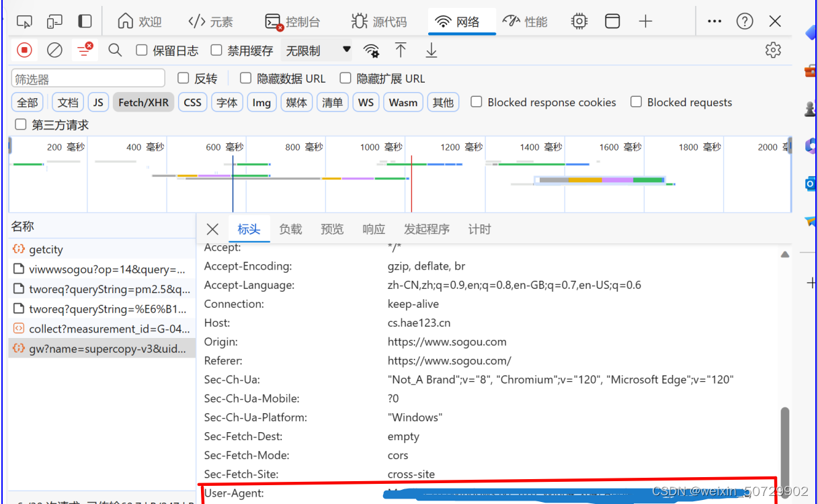Select the tworeq?queryString=pm2.5 request
The image size is (818, 504).
point(102,290)
